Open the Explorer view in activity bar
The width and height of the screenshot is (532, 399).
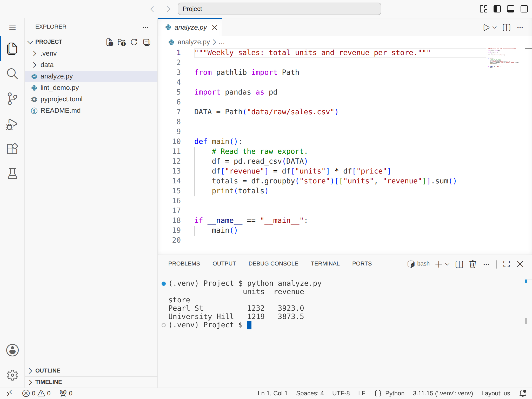coord(12,49)
